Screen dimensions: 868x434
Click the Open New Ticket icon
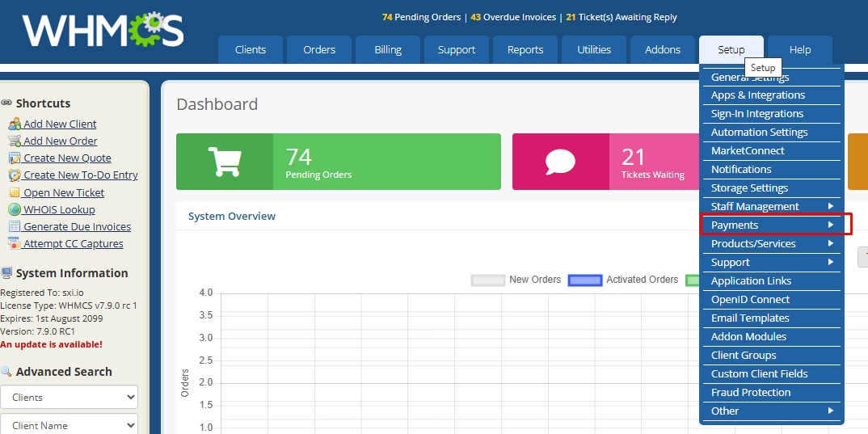point(15,192)
